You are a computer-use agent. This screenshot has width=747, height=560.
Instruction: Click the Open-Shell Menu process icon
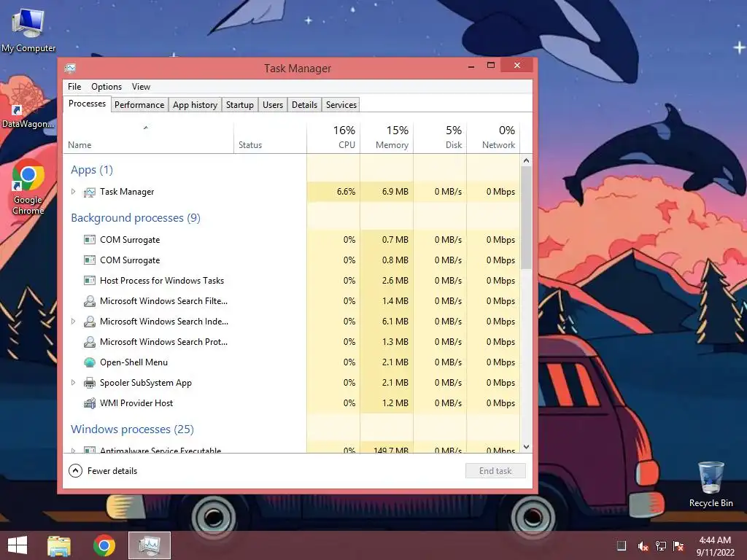[89, 362]
